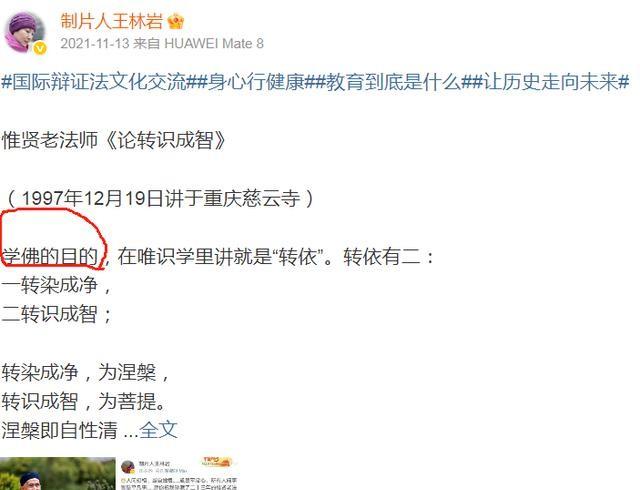
Task: Click the red-circled text 学佛的目的
Action: point(51,257)
